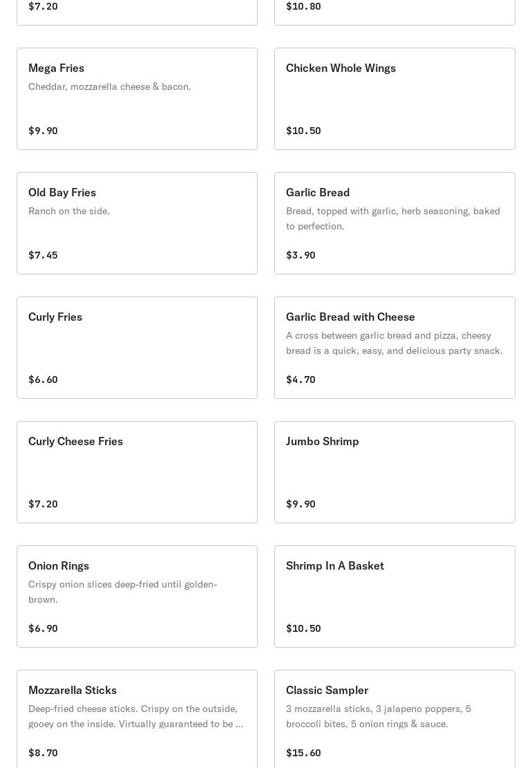Choose the Classic Sampler item
The height and width of the screenshot is (768, 532).
pyautogui.click(x=395, y=719)
